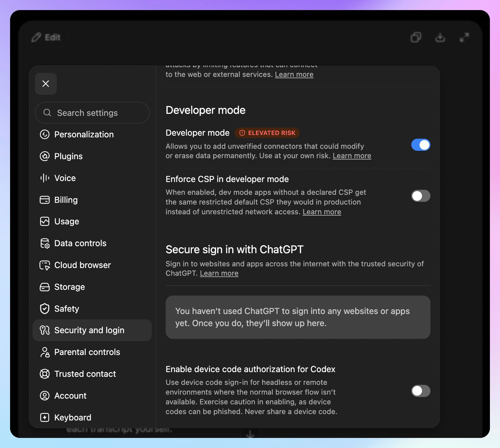The height and width of the screenshot is (448, 500).
Task: Click the Account profile icon
Action: click(x=45, y=396)
